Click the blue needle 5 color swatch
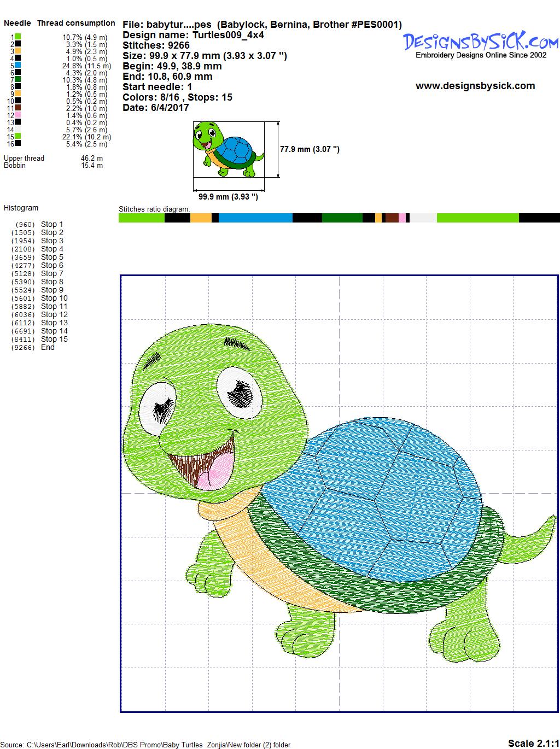560x749 pixels. point(18,65)
